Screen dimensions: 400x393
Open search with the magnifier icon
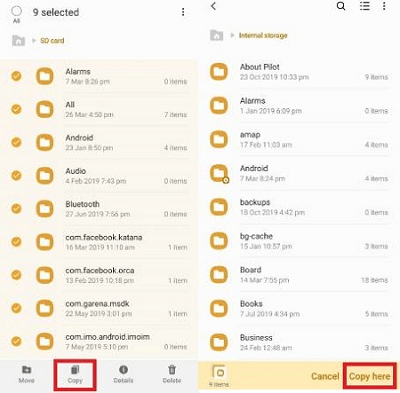(x=341, y=6)
